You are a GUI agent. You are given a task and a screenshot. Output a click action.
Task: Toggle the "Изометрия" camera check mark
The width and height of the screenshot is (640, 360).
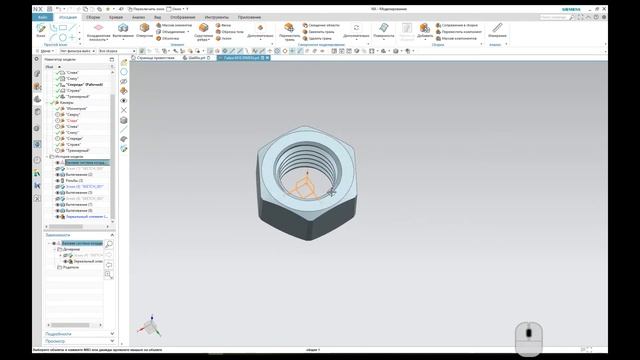(x=58, y=109)
